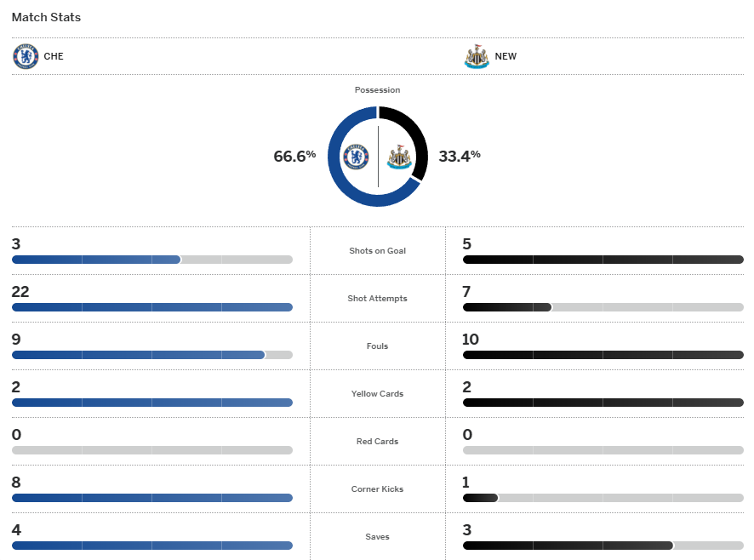Click Chelsea's 66.6% possession value

pyautogui.click(x=294, y=156)
